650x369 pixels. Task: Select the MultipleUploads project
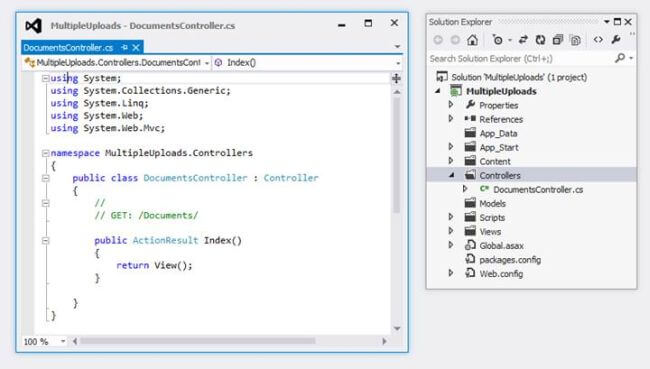pyautogui.click(x=501, y=91)
